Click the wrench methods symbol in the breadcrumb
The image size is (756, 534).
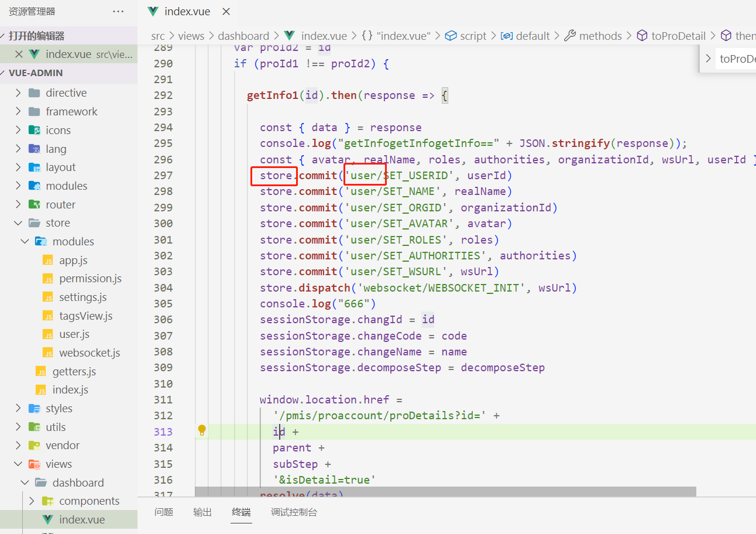coord(570,35)
